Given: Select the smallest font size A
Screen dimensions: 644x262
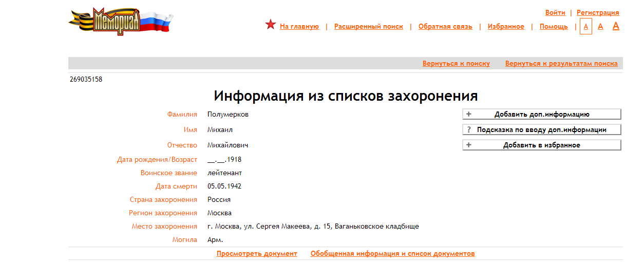Looking at the screenshot, I should click(x=585, y=26).
